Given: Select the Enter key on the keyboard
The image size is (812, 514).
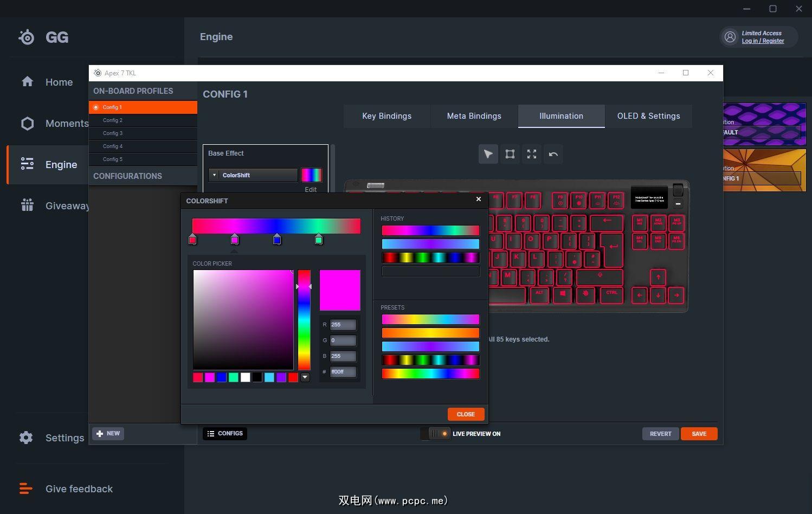Looking at the screenshot, I should (x=613, y=249).
